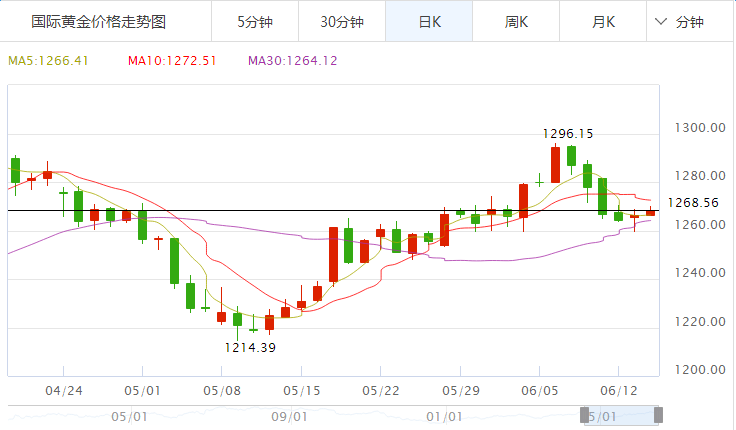Open the 月K monthly chart tab
This screenshot has height=430, width=736.
pyautogui.click(x=603, y=21)
